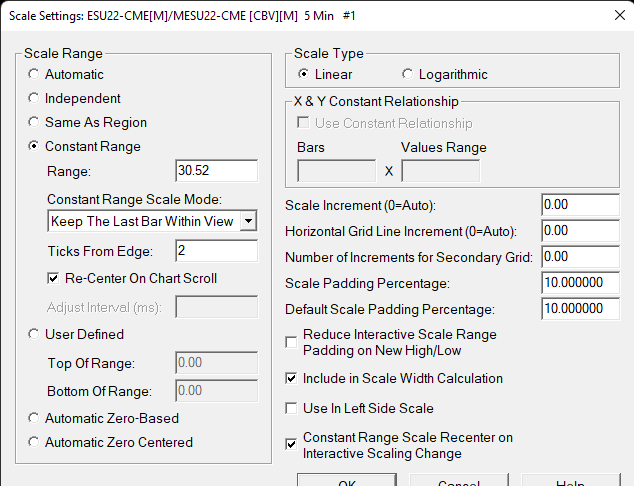This screenshot has height=486, width=634.
Task: Select the User Defined range option
Action: (35, 334)
